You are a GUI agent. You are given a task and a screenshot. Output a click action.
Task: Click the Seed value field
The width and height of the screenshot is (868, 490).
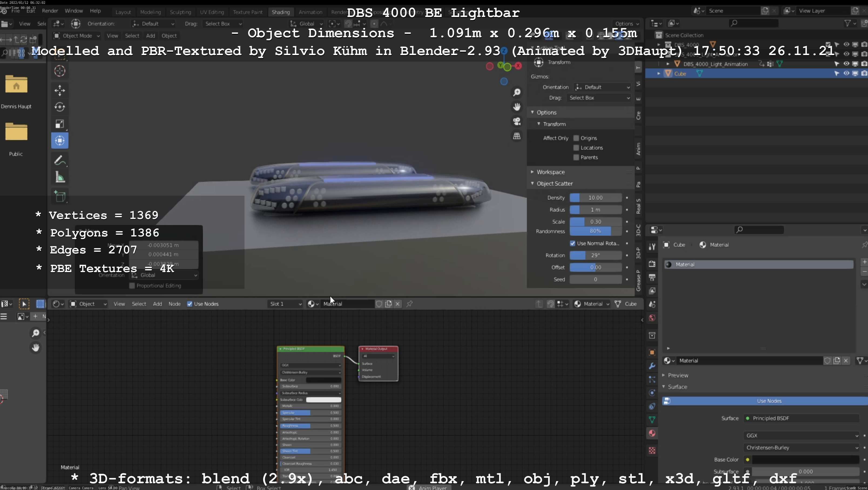[595, 279]
